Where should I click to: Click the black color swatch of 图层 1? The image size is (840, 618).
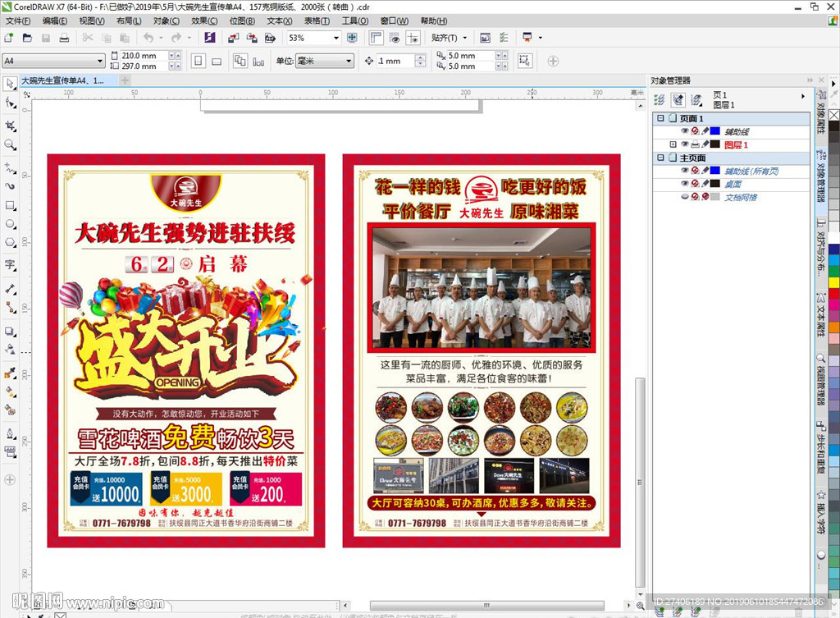coord(715,144)
